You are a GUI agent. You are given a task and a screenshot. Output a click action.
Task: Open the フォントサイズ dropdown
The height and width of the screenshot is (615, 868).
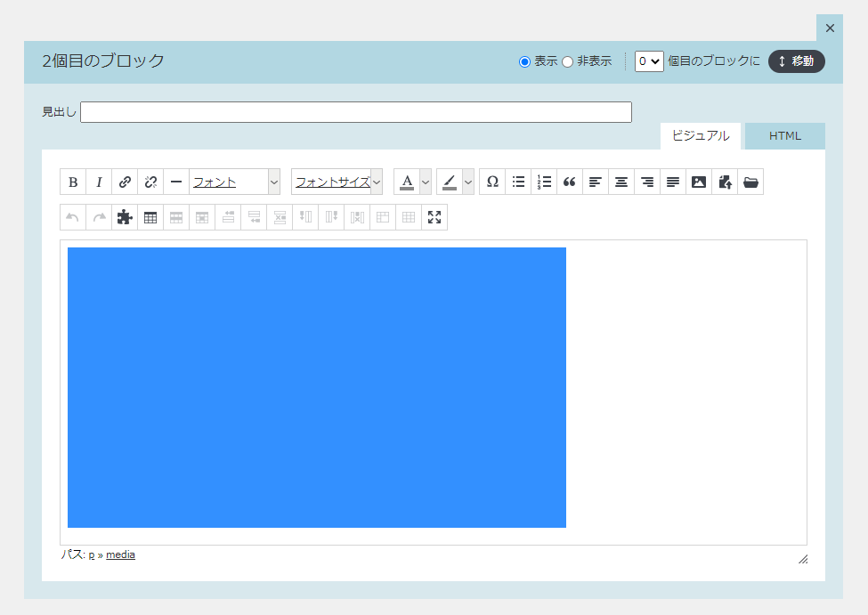337,182
